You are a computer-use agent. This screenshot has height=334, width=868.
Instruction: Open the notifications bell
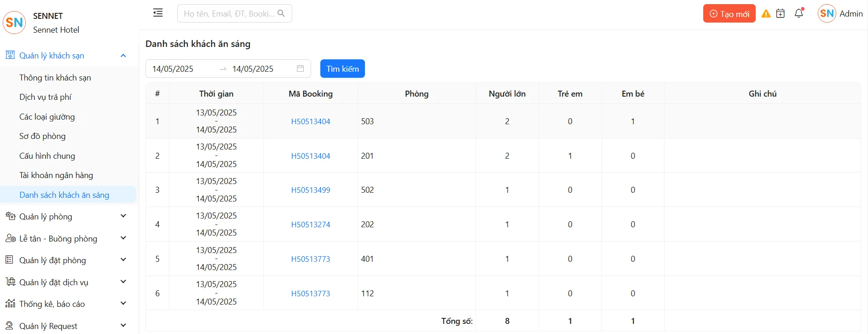click(x=799, y=13)
